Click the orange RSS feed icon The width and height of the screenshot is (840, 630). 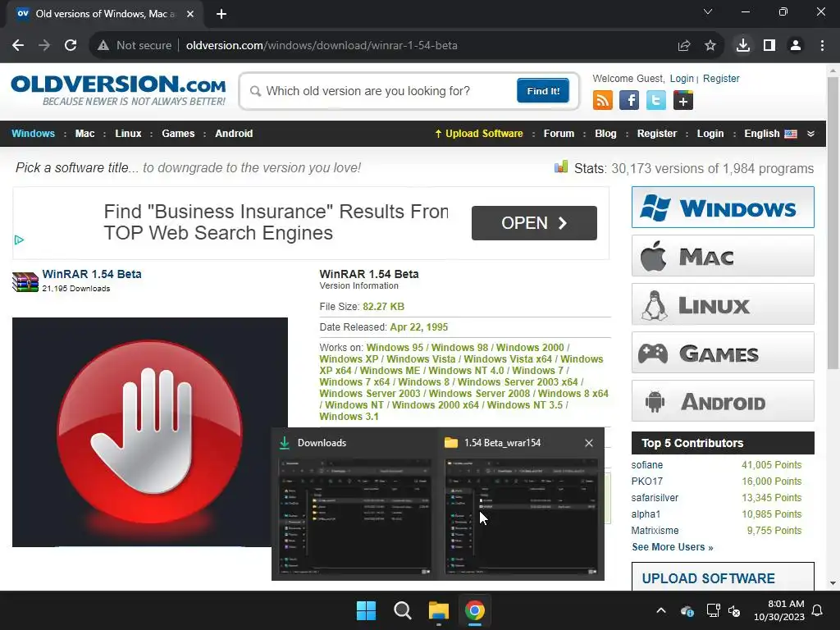pyautogui.click(x=603, y=100)
